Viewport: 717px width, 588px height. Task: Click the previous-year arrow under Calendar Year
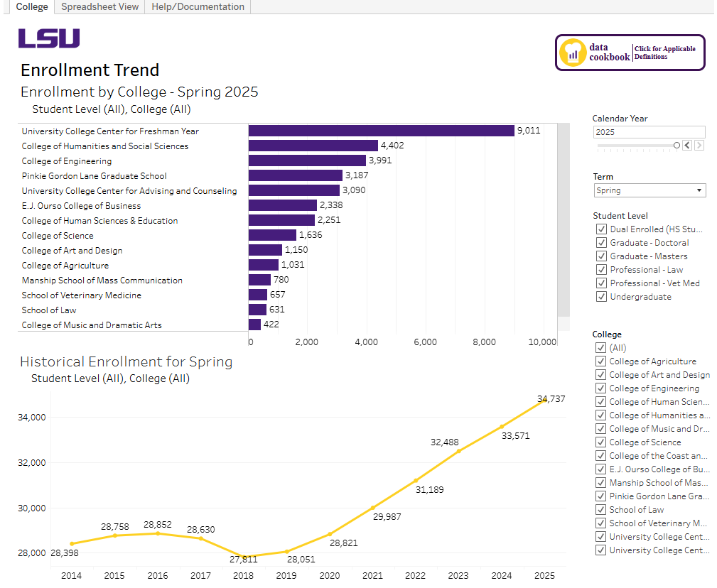coord(686,145)
